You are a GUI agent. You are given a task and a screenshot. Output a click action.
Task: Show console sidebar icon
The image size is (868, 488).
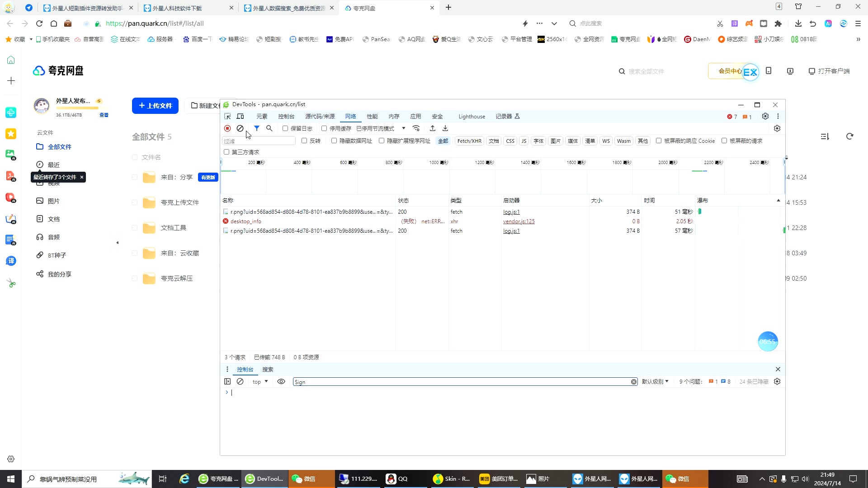tap(227, 382)
